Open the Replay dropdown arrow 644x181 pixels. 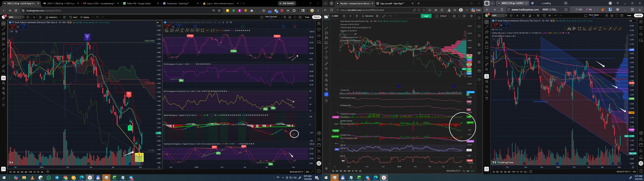pyautogui.click(x=92, y=17)
